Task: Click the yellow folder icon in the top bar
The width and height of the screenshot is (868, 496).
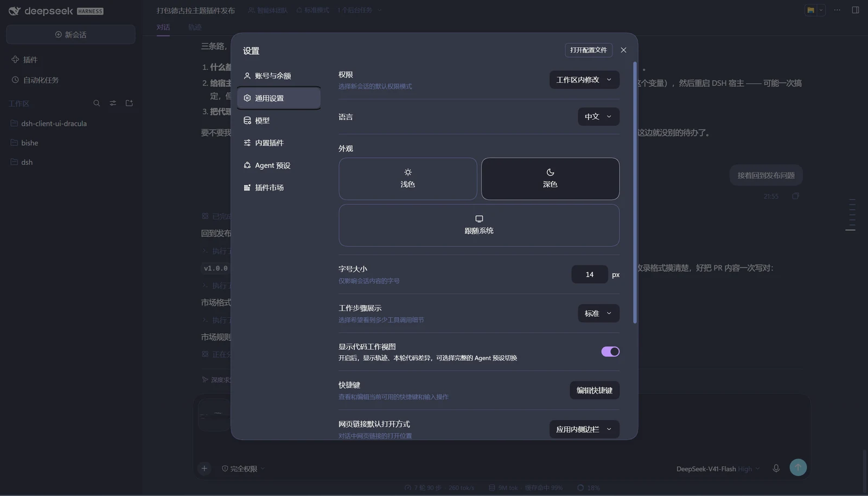Action: point(810,10)
